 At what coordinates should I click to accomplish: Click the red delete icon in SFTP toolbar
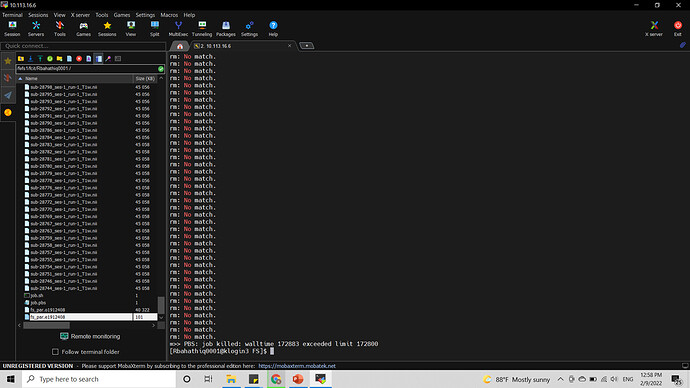(79, 59)
